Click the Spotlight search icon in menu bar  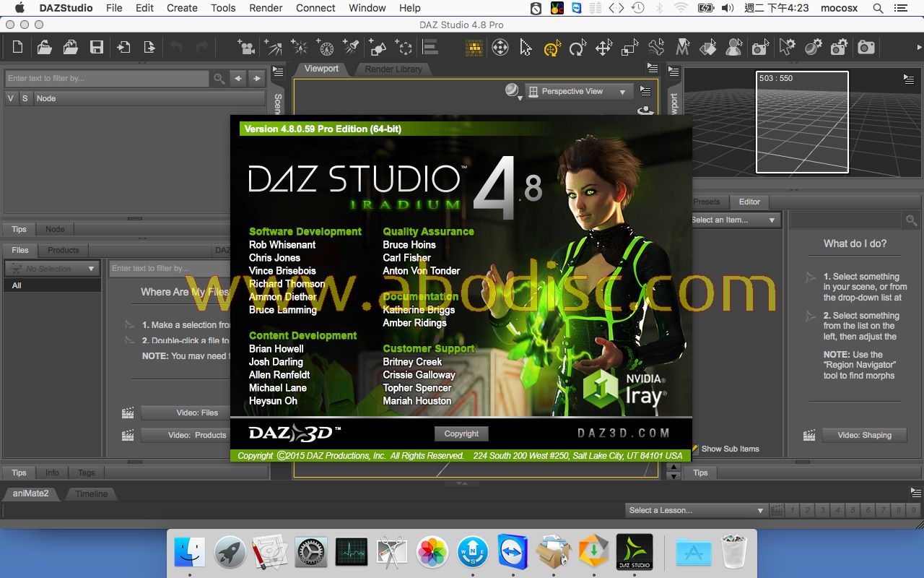coord(879,8)
